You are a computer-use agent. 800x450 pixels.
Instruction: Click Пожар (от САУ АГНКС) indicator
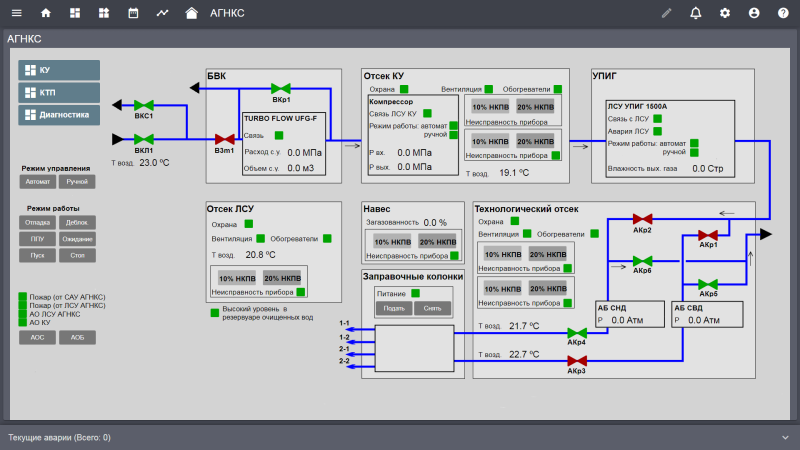[22, 296]
